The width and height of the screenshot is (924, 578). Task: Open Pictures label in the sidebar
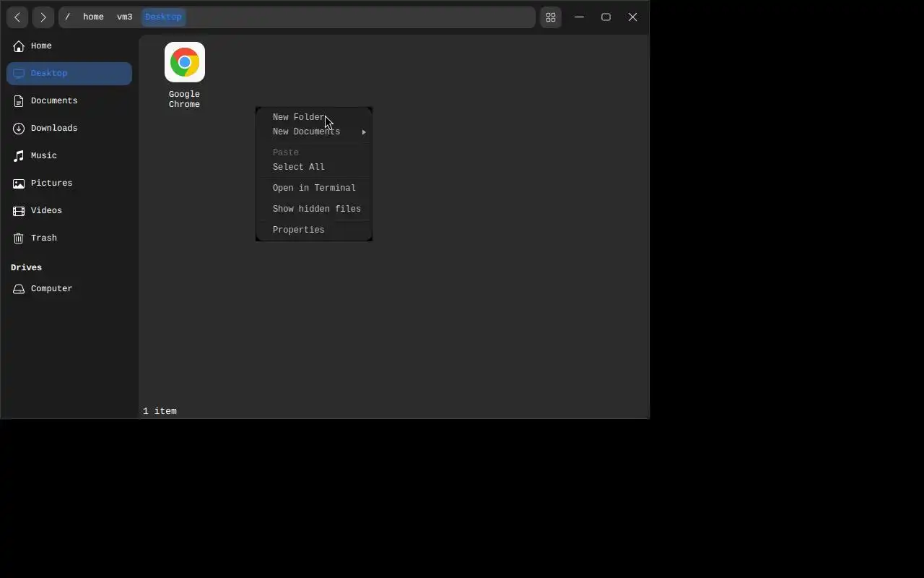tap(52, 184)
